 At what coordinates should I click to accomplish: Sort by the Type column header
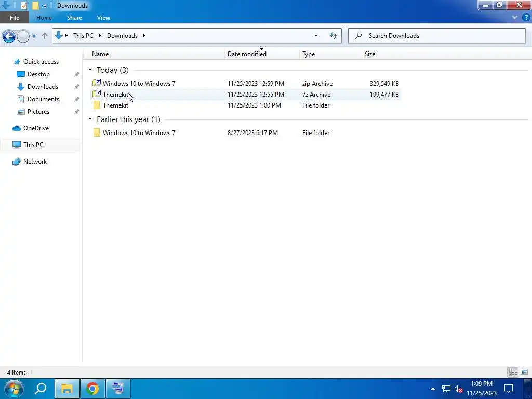309,54
